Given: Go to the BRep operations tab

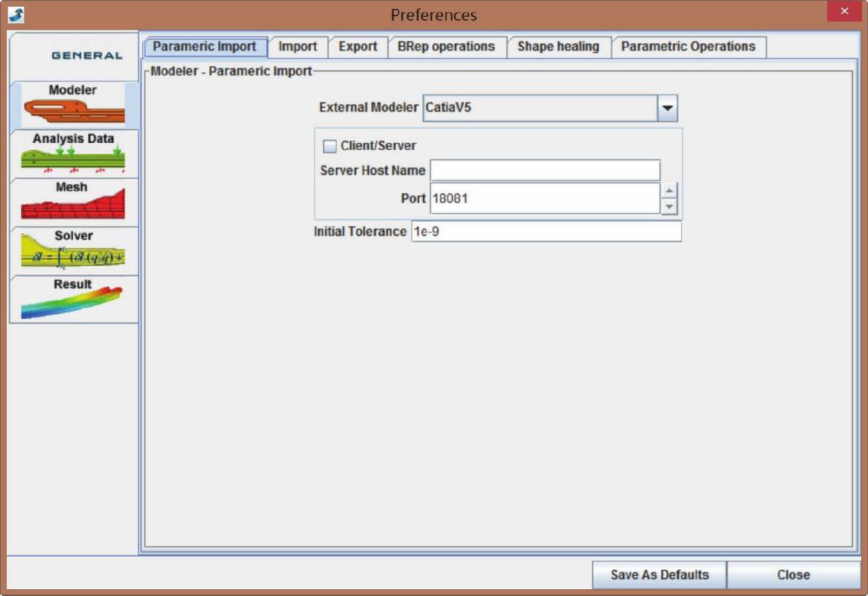Looking at the screenshot, I should (x=446, y=47).
